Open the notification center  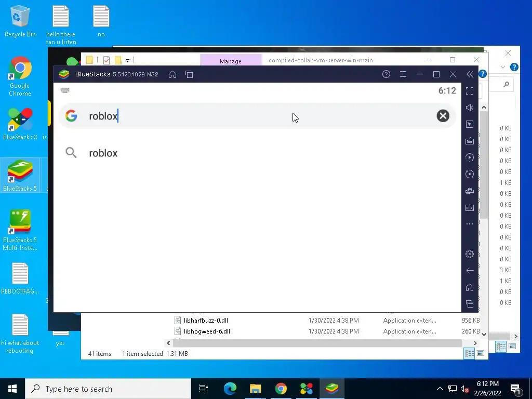pos(515,389)
